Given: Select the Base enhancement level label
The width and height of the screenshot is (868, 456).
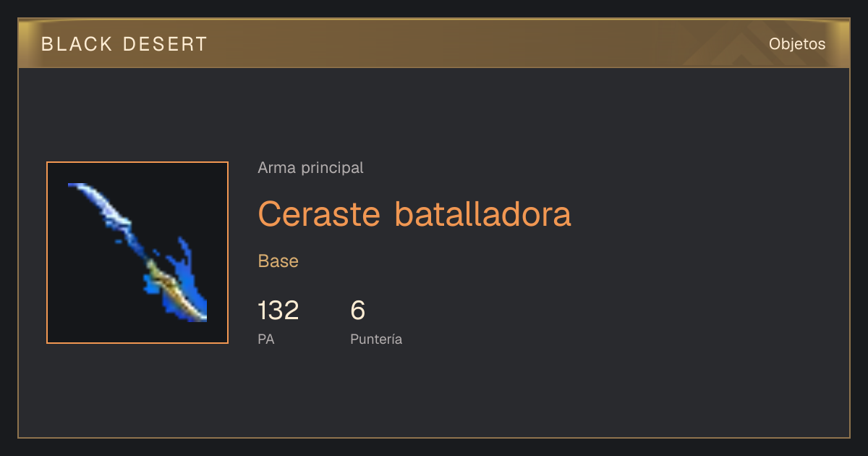Looking at the screenshot, I should [x=278, y=261].
